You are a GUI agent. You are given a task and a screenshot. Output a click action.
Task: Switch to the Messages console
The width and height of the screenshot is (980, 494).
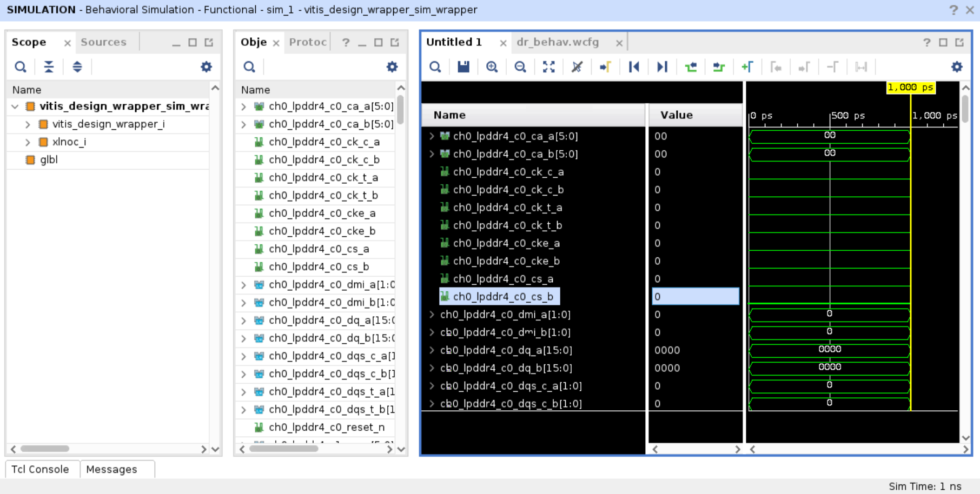111,469
